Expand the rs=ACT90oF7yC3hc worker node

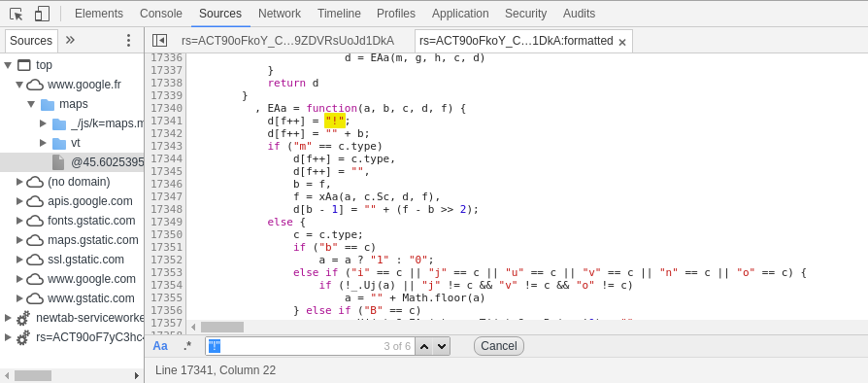point(8,337)
